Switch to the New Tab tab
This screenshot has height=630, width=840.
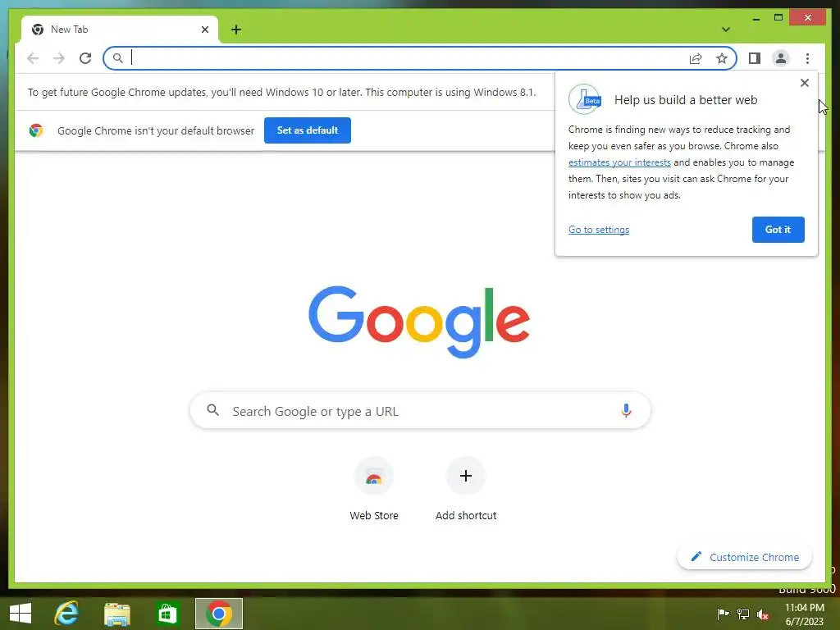(x=120, y=30)
